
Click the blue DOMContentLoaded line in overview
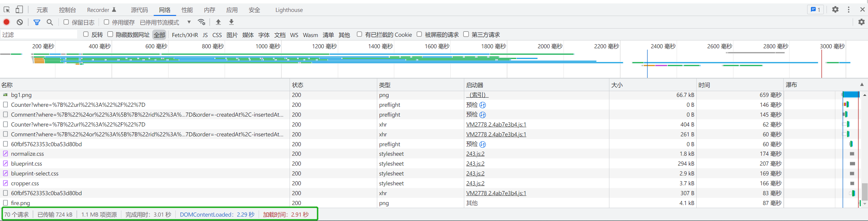pos(647,64)
